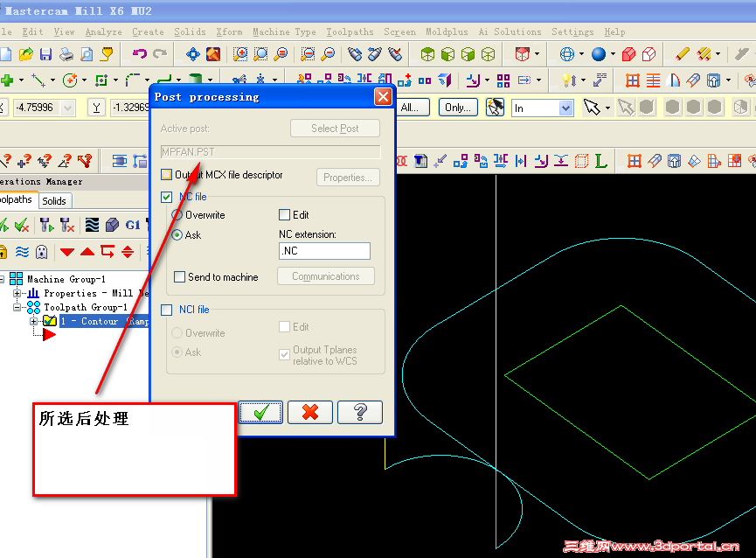Open shaded sphere dropdown arrow

coord(613,54)
